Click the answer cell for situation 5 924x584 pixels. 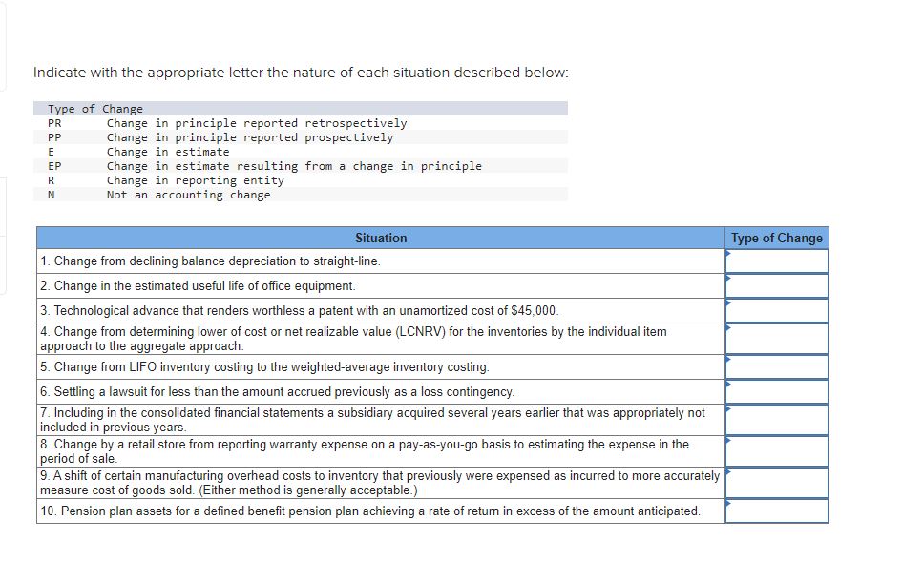coord(776,366)
